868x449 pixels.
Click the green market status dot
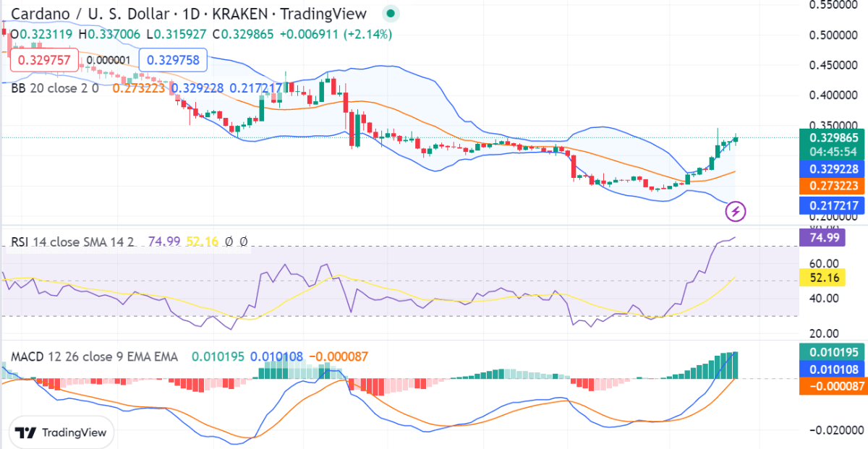coord(391,13)
